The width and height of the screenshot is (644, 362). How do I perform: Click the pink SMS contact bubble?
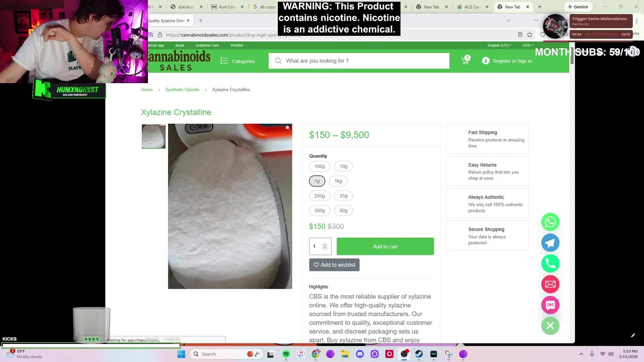click(x=550, y=305)
